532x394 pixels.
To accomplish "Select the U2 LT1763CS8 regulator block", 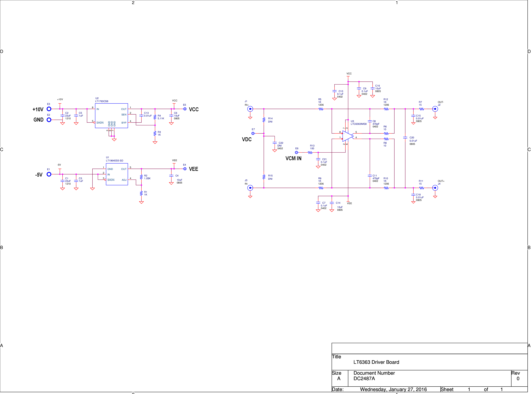I will click(112, 116).
